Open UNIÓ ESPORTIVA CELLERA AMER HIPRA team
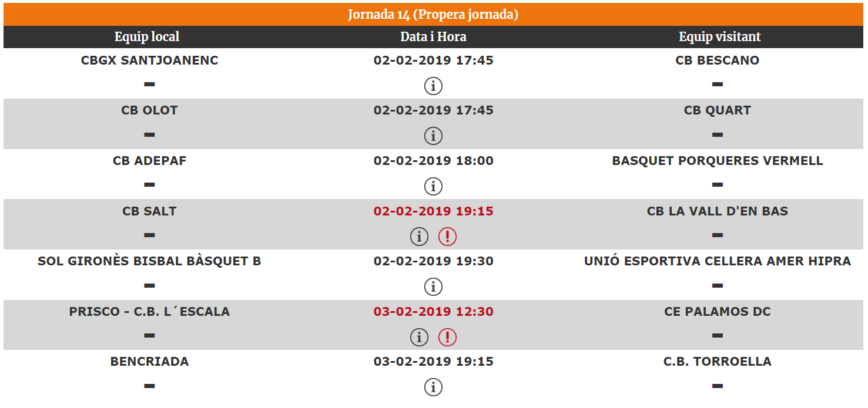 point(717,261)
